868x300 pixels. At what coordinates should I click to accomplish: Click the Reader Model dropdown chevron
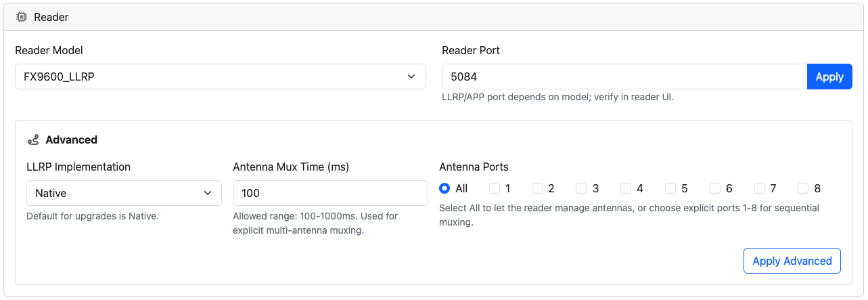click(411, 77)
